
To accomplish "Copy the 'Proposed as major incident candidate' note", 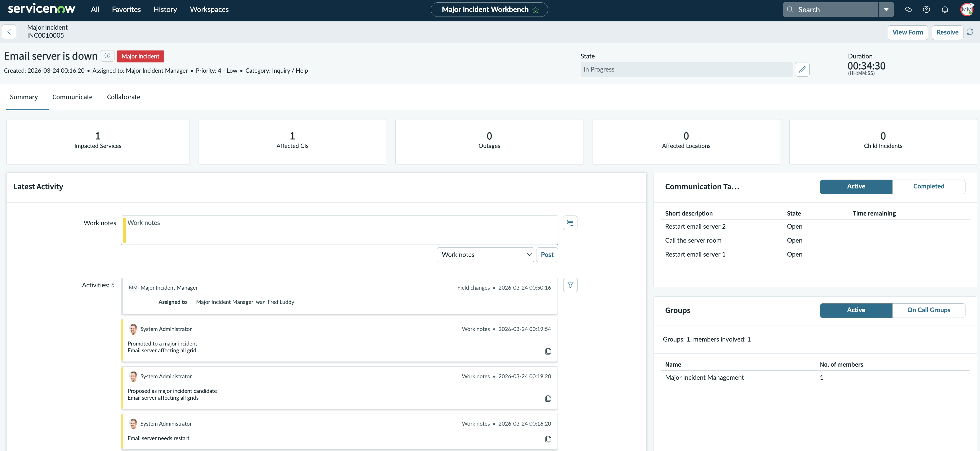I will tap(548, 399).
